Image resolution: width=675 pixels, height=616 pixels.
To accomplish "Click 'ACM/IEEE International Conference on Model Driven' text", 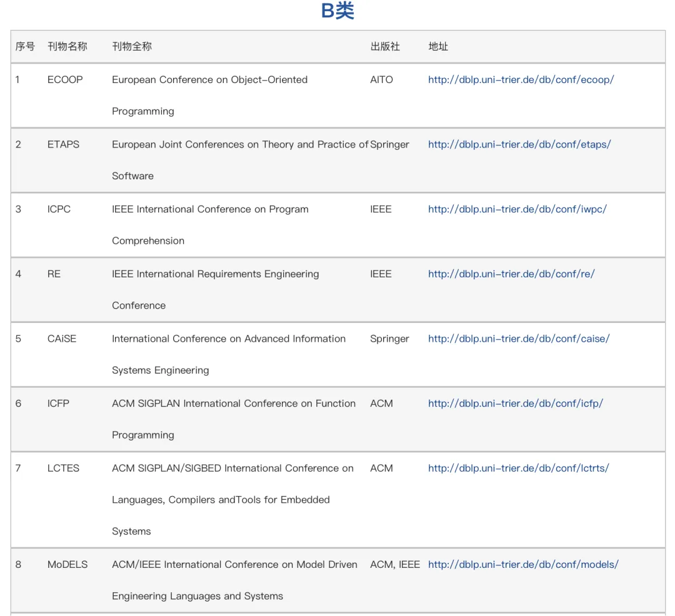I will click(234, 564).
